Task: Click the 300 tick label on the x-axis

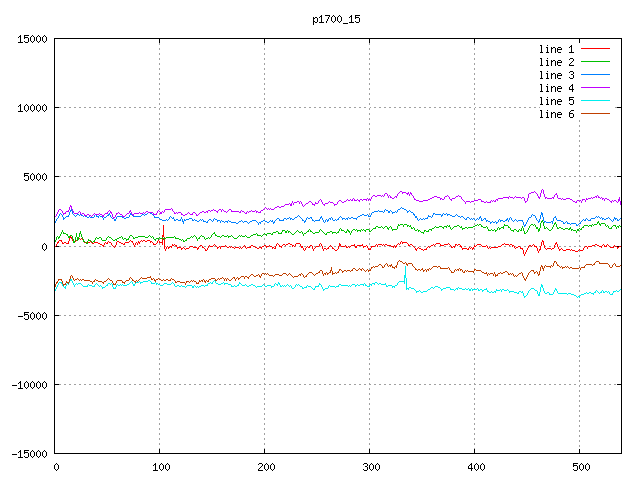Action: (x=369, y=467)
